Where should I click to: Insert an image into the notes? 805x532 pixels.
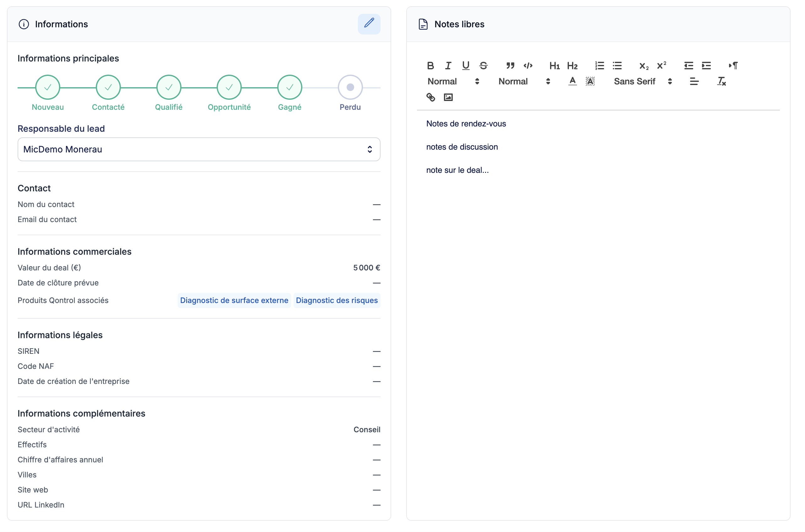pos(448,97)
